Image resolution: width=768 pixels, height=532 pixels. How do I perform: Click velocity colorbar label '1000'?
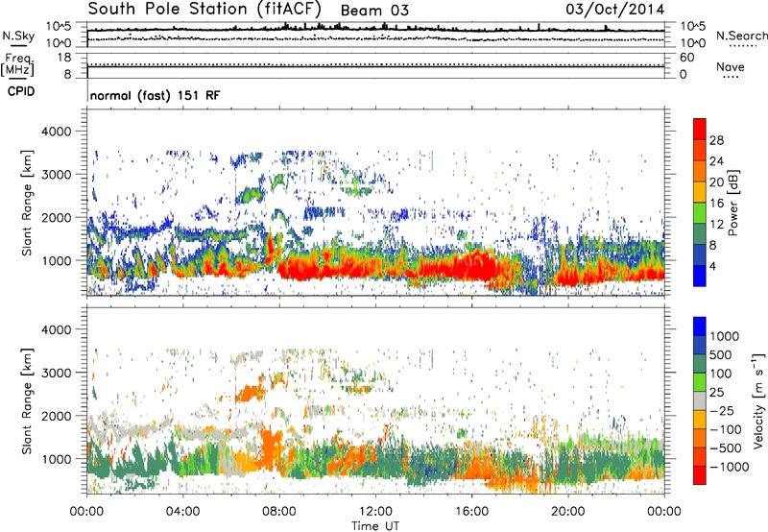(x=725, y=336)
